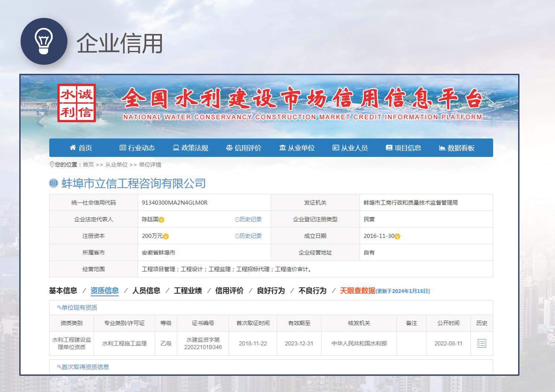Click the 证书编号 column header
This screenshot has width=555, height=392.
(x=203, y=323)
